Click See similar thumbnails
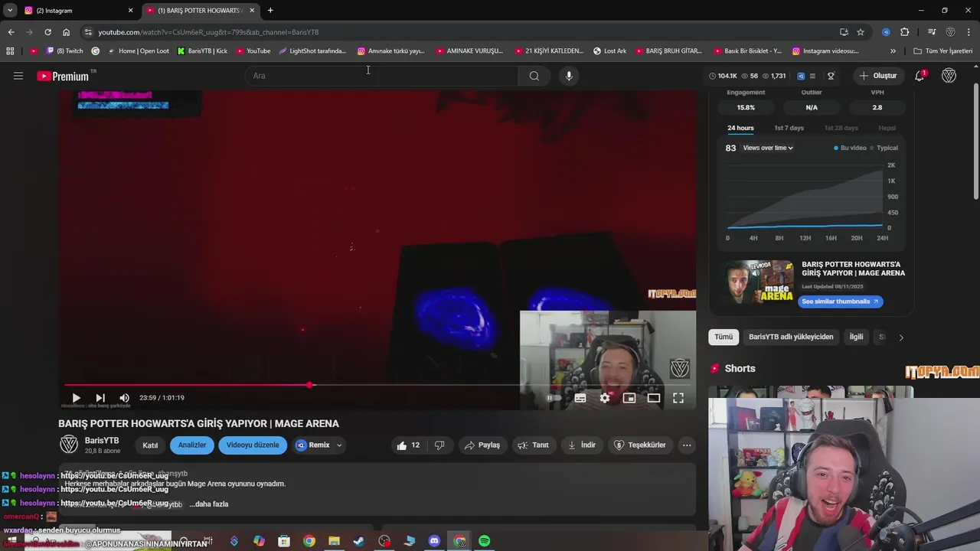 click(840, 302)
